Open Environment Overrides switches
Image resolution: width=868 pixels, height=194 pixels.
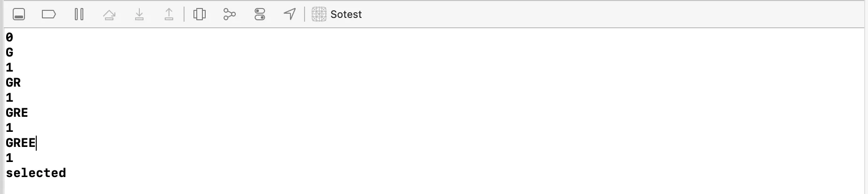[260, 14]
